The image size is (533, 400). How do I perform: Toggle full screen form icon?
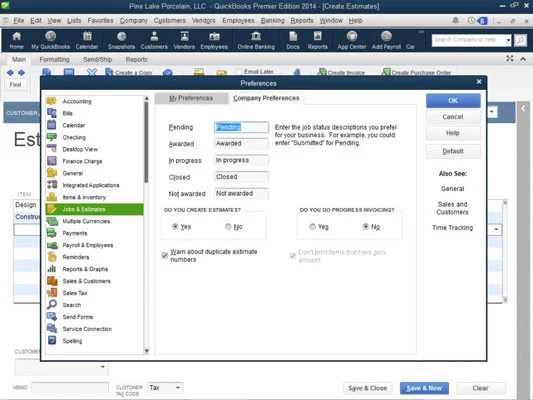pyautogui.click(x=510, y=58)
